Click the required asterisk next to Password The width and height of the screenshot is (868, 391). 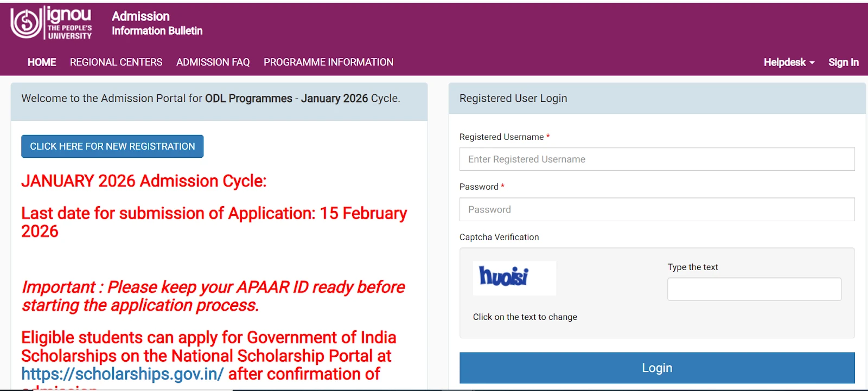point(502,187)
